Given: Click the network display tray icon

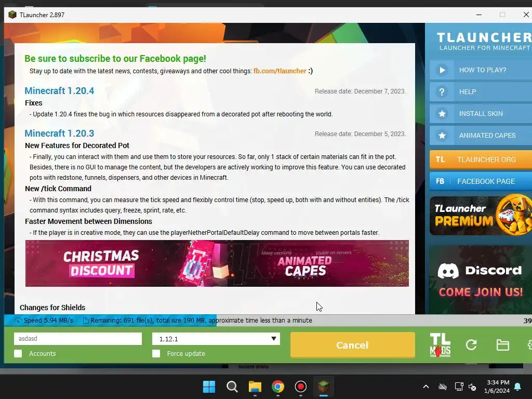Looking at the screenshot, I should click(459, 387).
